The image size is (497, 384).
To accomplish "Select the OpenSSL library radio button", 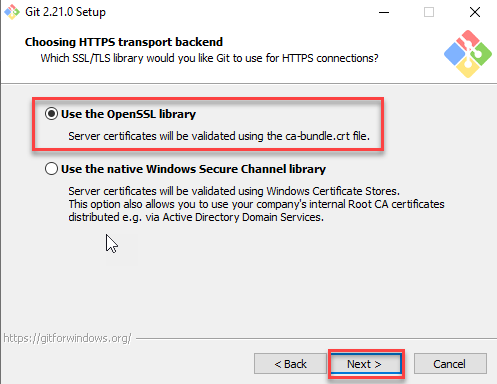I will 51,114.
